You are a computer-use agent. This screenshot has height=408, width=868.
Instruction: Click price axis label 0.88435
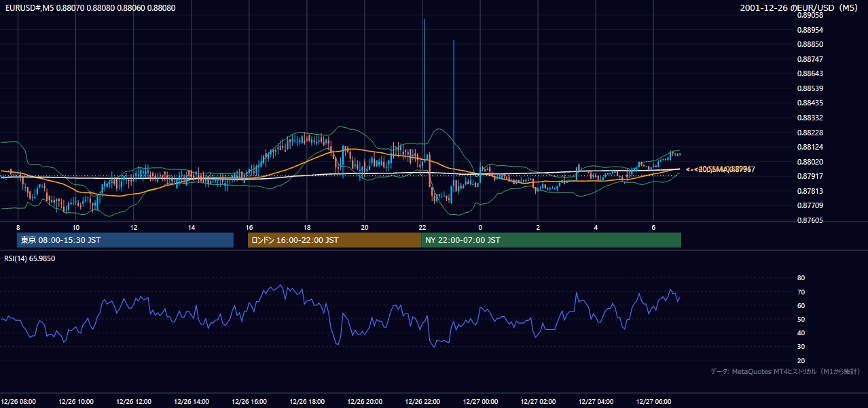tap(810, 103)
